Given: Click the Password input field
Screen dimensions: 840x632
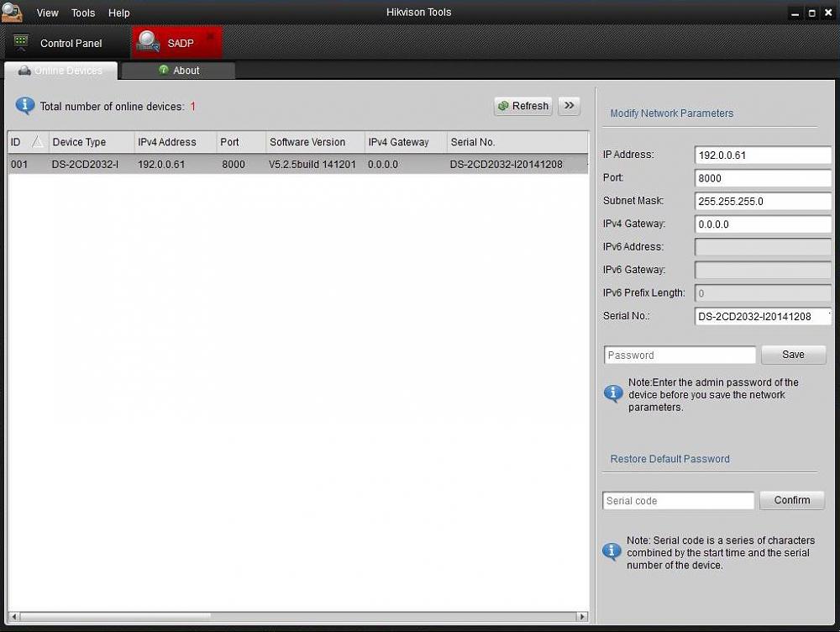Looking at the screenshot, I should 680,355.
